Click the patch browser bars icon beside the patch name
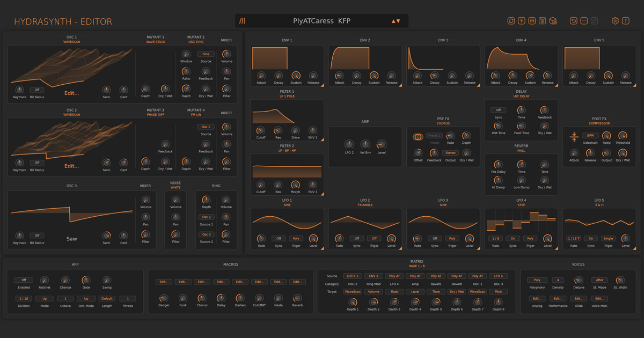Image resolution: width=644 pixels, height=338 pixels. click(x=243, y=21)
